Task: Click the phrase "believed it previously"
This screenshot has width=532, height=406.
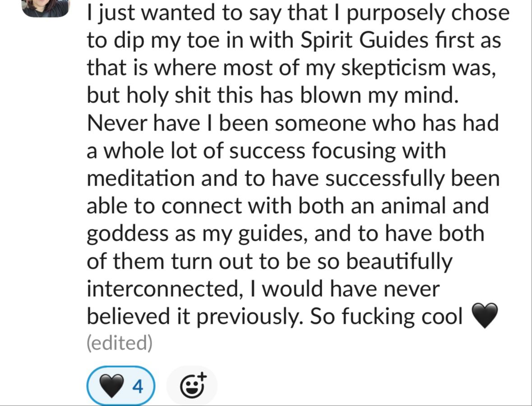Action: (193, 317)
